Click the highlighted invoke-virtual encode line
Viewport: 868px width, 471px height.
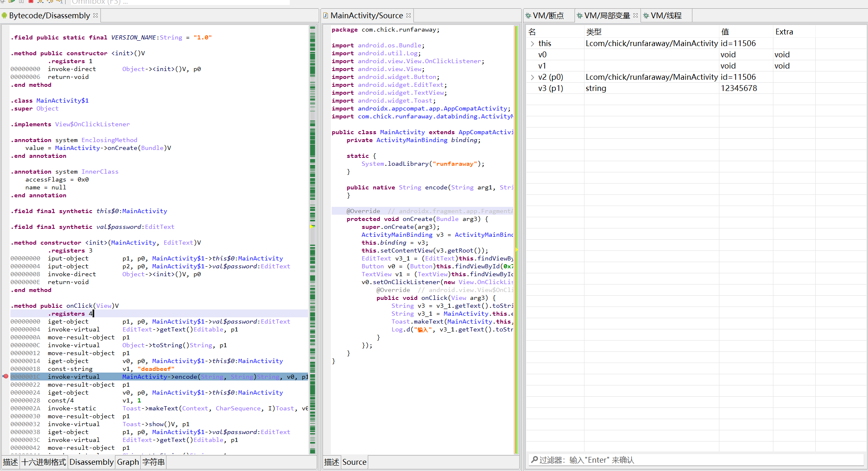pyautogui.click(x=159, y=377)
